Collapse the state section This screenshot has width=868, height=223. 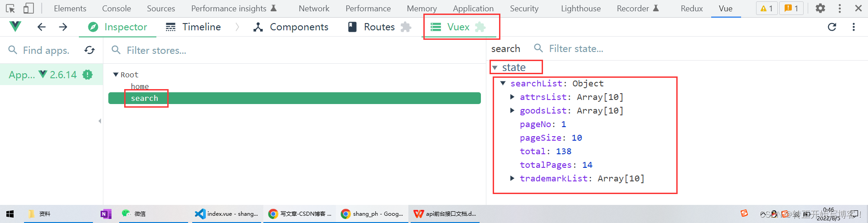(x=495, y=67)
